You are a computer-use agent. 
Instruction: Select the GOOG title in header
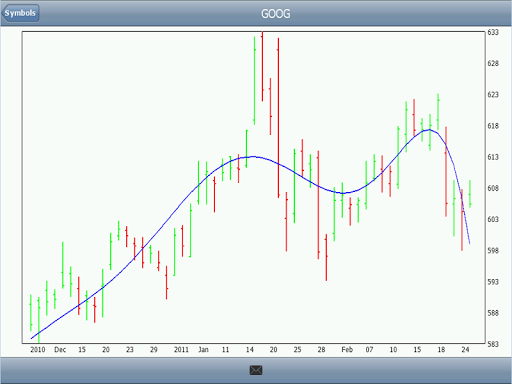coord(276,14)
